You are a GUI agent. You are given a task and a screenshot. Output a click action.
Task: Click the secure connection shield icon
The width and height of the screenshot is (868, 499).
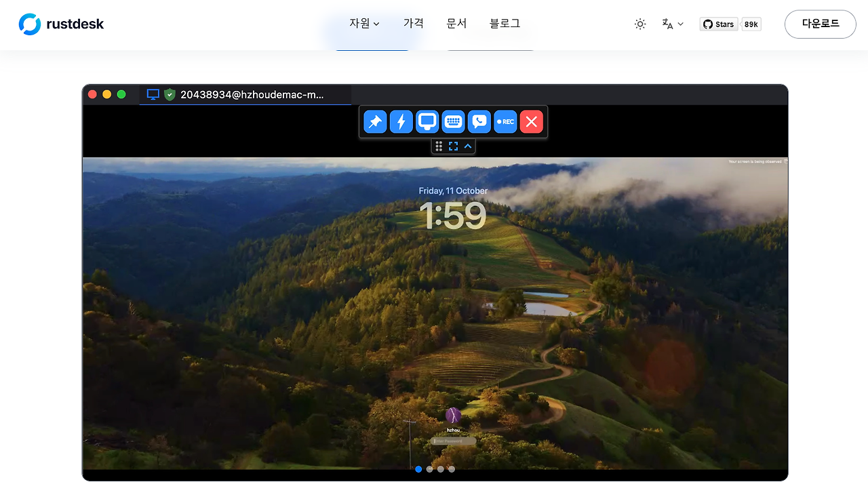[170, 94]
